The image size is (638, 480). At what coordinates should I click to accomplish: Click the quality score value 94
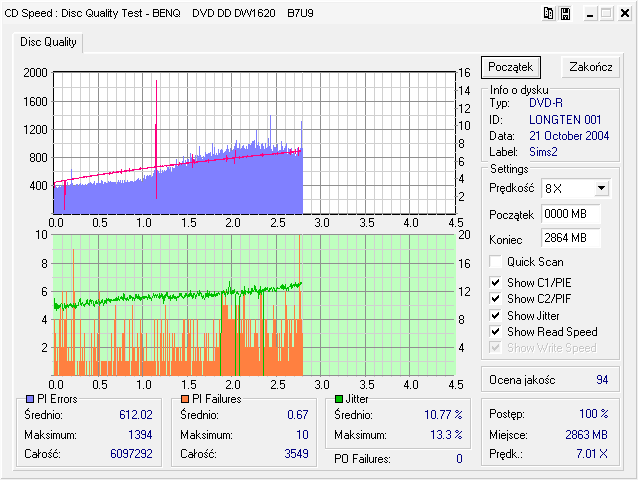[x=602, y=380]
